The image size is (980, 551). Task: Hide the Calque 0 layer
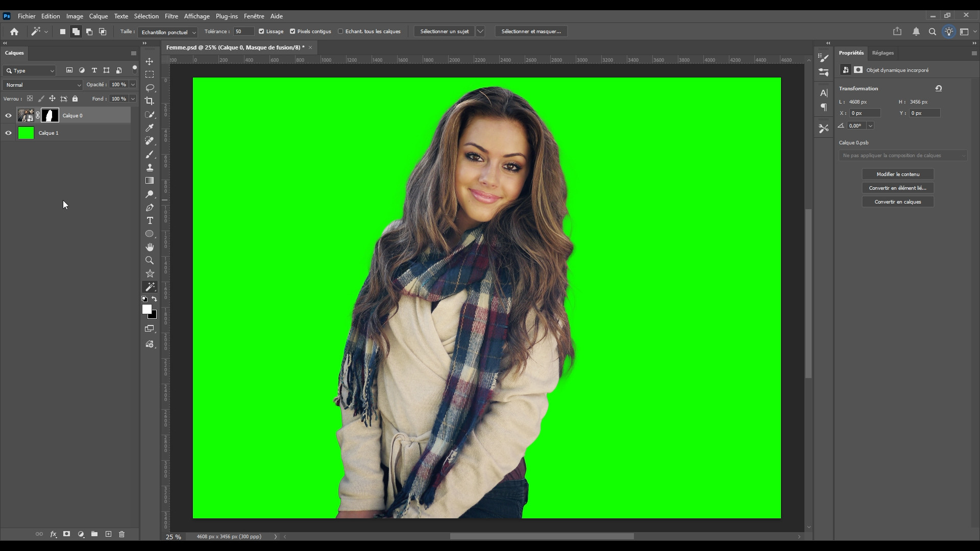[8, 116]
